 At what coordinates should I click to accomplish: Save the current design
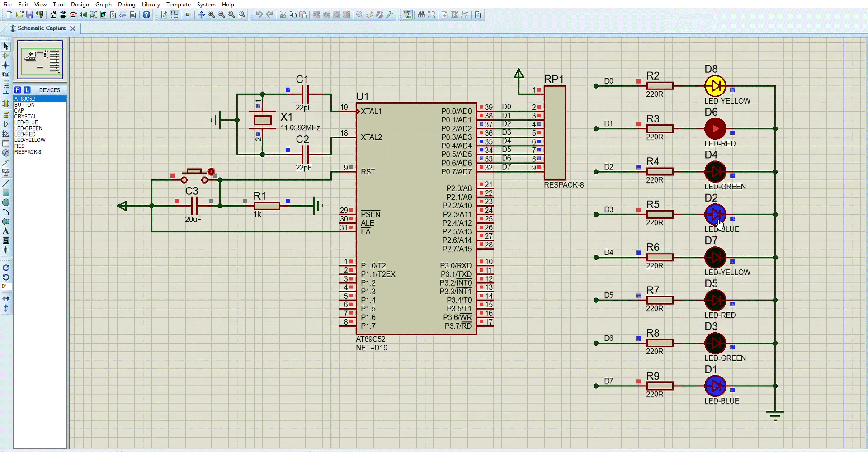click(30, 15)
